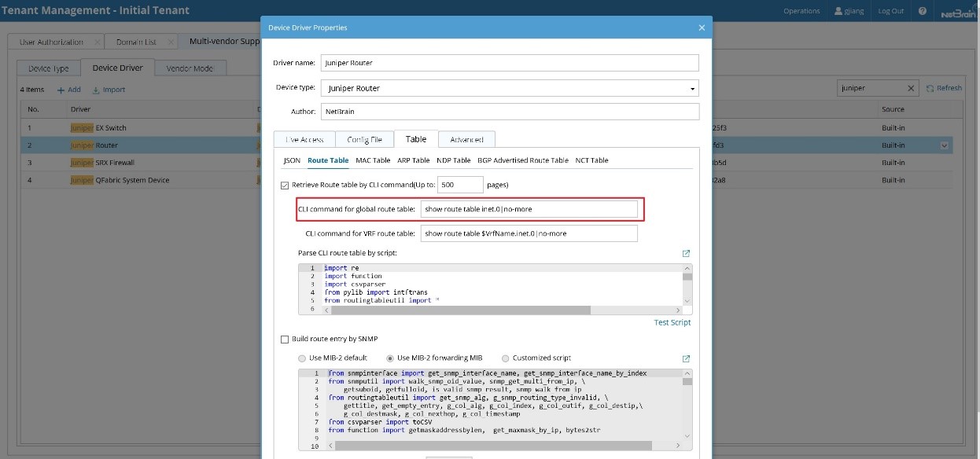
Task: Click the Add button label
Action: 74,90
